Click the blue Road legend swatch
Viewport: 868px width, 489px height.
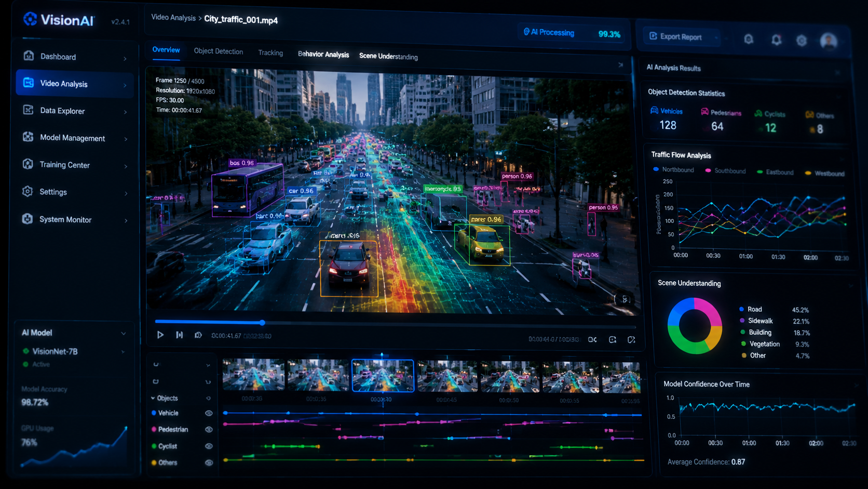[x=742, y=309]
